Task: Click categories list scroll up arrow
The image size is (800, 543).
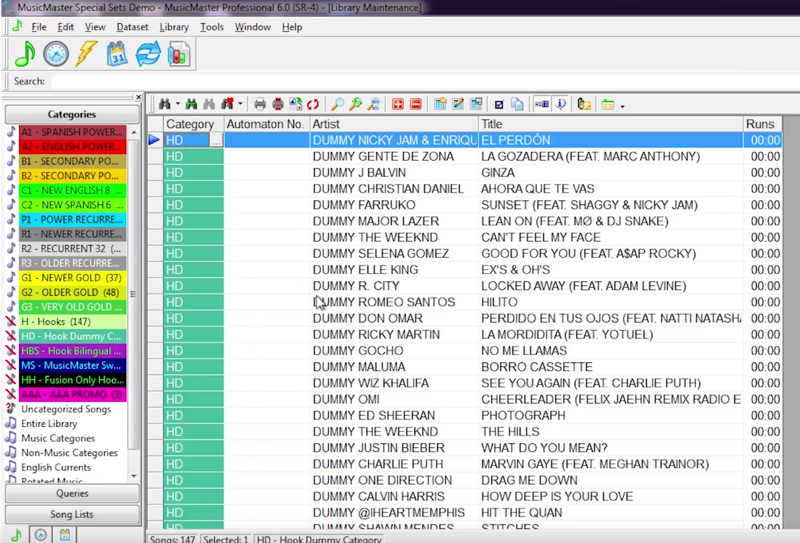Action: click(134, 132)
